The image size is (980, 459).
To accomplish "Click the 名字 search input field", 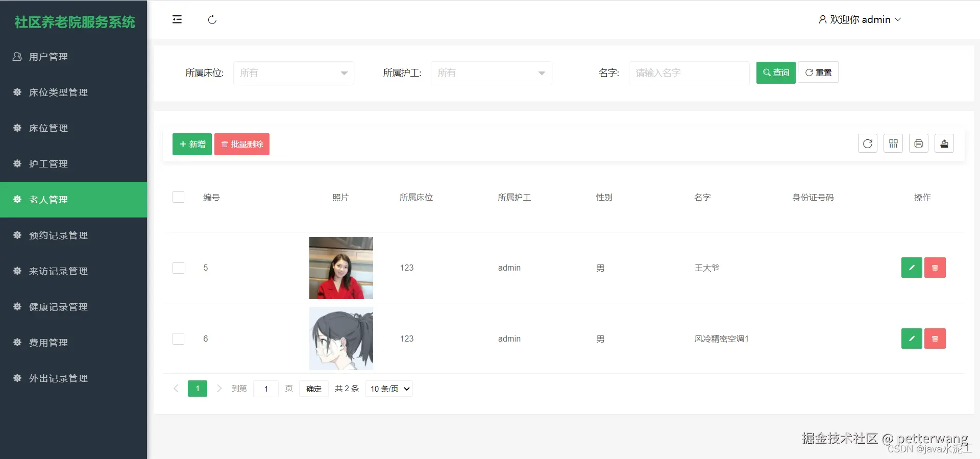I will 689,73.
